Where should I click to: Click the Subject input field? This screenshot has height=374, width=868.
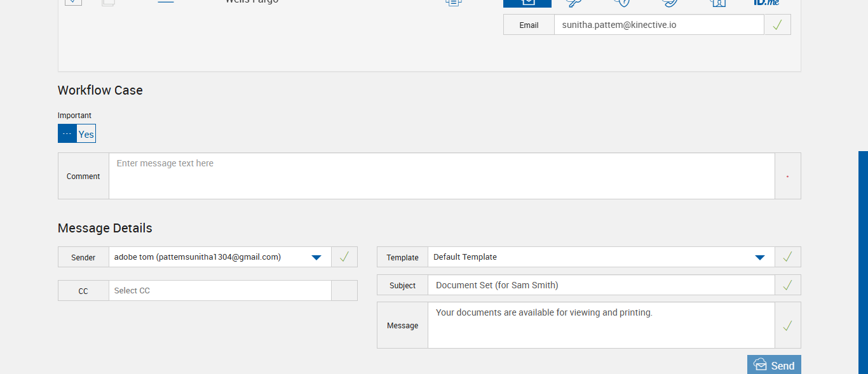[600, 285]
